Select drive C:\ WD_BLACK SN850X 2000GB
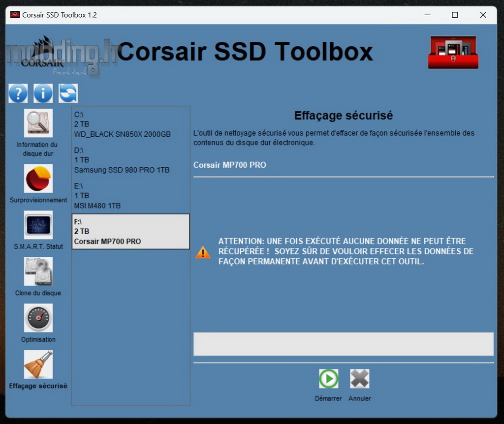Image resolution: width=504 pixels, height=424 pixels. [x=130, y=124]
